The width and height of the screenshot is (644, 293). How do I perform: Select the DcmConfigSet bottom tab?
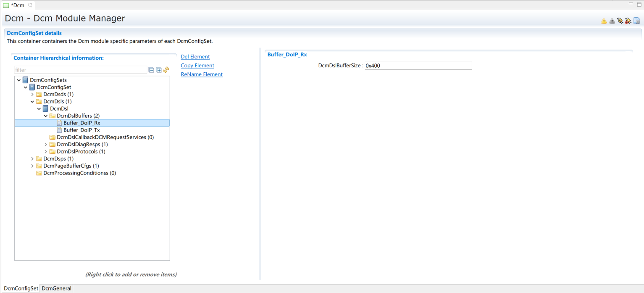(21, 288)
